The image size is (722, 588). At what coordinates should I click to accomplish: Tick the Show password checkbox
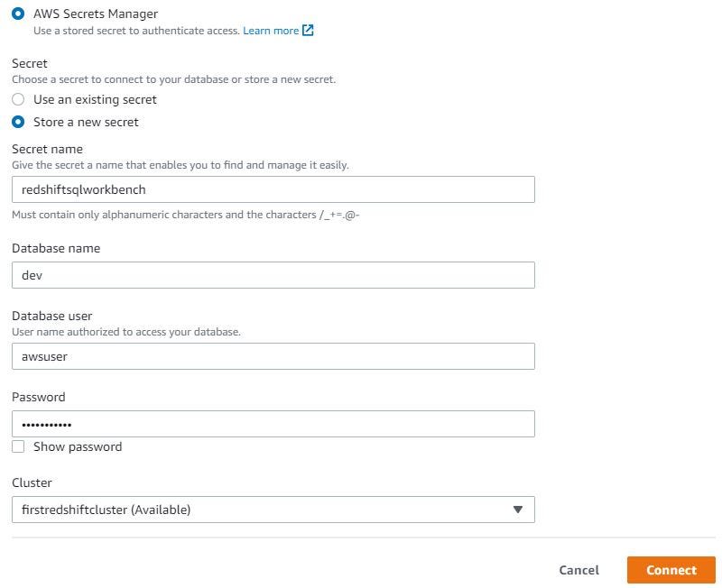[18, 446]
